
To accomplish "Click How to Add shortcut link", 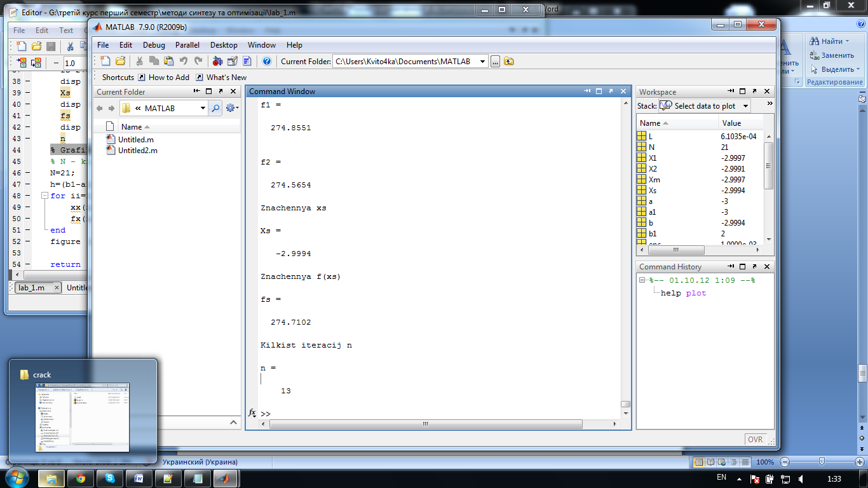I will [x=163, y=77].
